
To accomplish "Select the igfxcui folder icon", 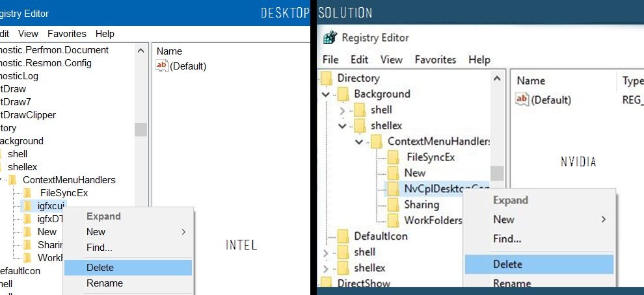I will click(x=27, y=206).
